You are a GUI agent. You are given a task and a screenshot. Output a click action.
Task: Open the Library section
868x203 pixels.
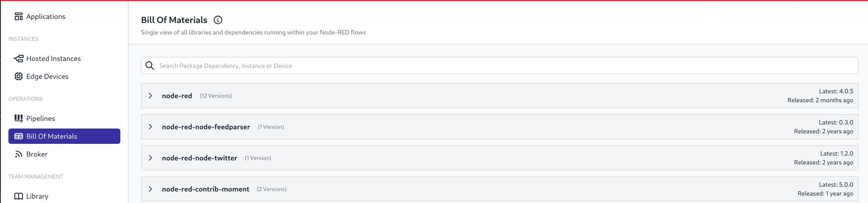tap(37, 196)
